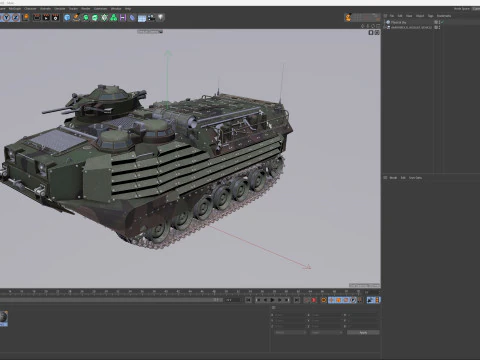Click the Apply button in Coordinates

pyautogui.click(x=363, y=332)
